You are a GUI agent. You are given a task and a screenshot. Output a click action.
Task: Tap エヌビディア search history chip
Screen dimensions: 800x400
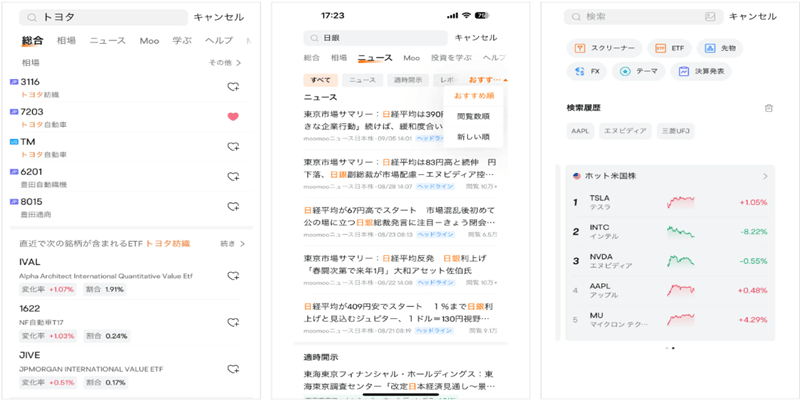click(x=625, y=131)
